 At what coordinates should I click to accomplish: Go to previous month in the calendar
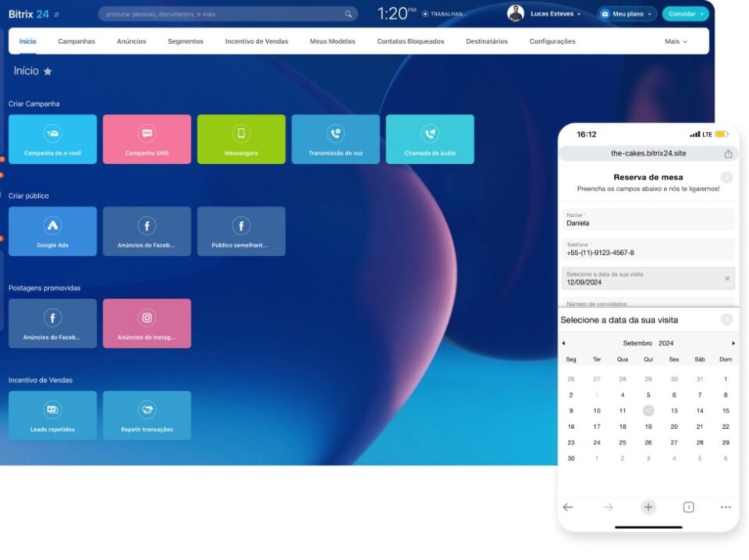coord(563,343)
